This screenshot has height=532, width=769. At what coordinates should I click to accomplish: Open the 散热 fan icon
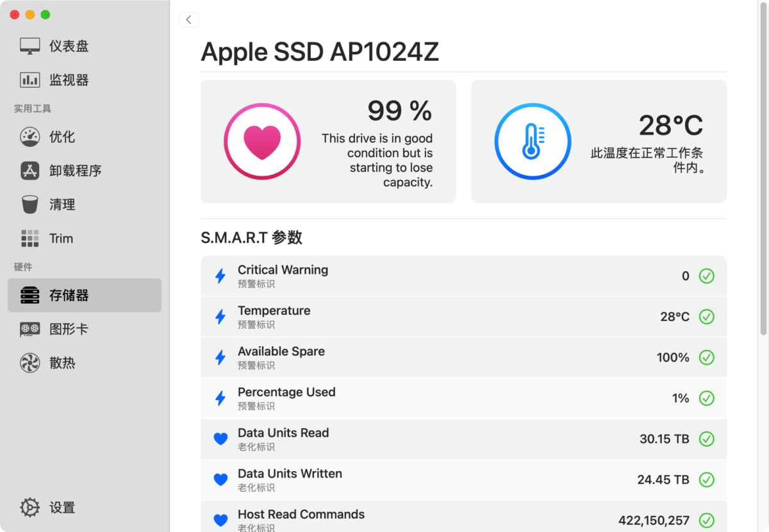click(30, 363)
